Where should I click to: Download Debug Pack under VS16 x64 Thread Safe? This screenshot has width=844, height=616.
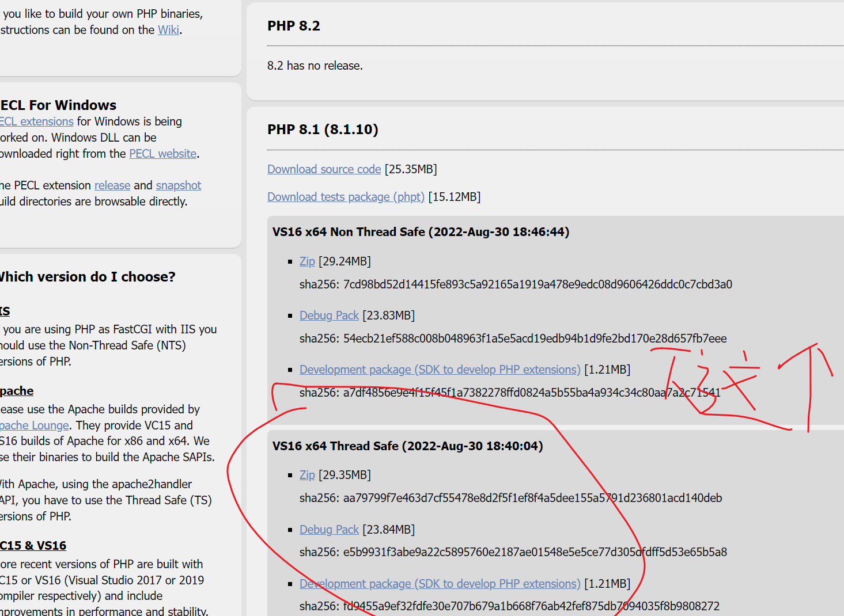click(x=329, y=530)
